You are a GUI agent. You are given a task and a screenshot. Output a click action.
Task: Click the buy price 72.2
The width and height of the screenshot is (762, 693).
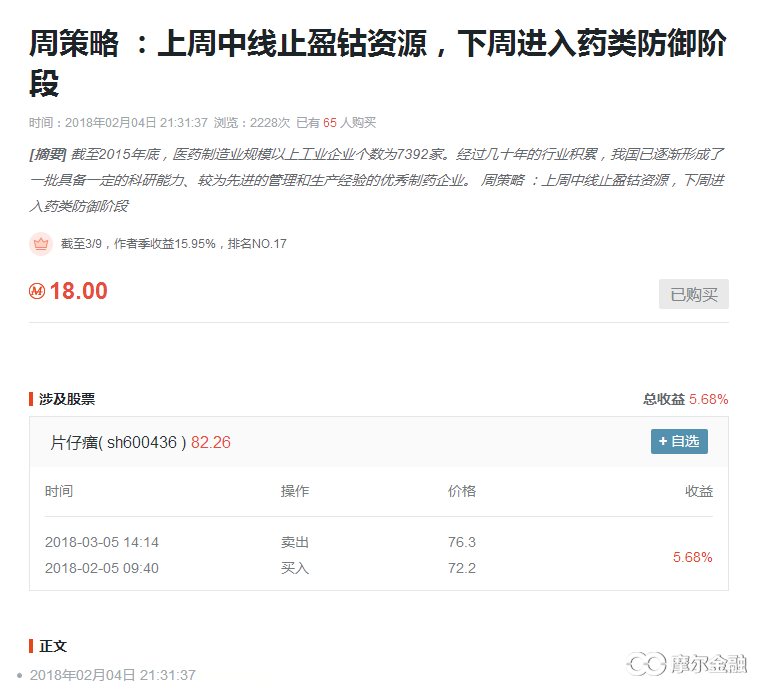click(462, 568)
